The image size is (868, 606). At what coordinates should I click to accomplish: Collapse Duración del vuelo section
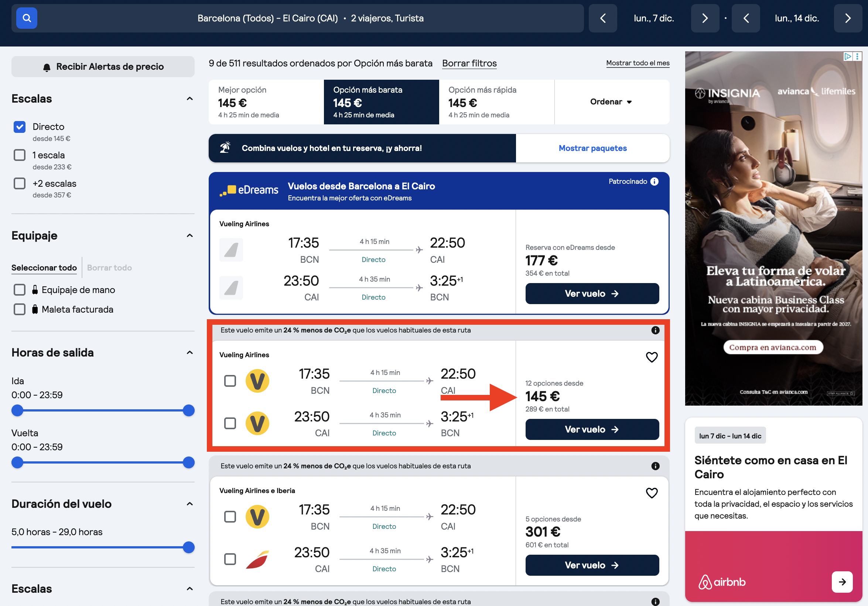[190, 504]
